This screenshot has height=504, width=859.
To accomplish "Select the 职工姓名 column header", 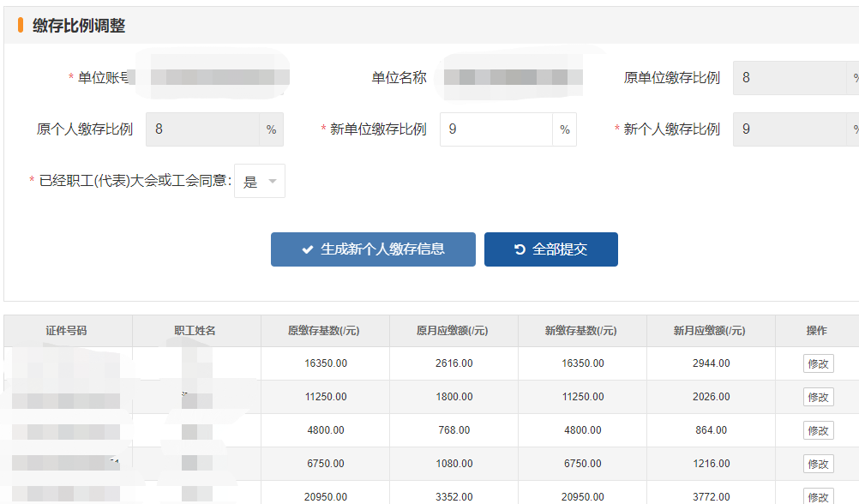I will click(195, 331).
